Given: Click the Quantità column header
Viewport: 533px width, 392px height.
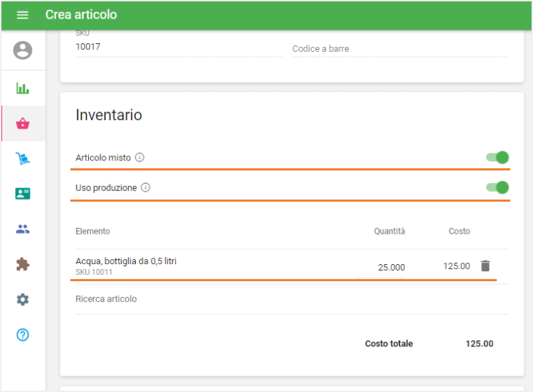Looking at the screenshot, I should pyautogui.click(x=389, y=232).
